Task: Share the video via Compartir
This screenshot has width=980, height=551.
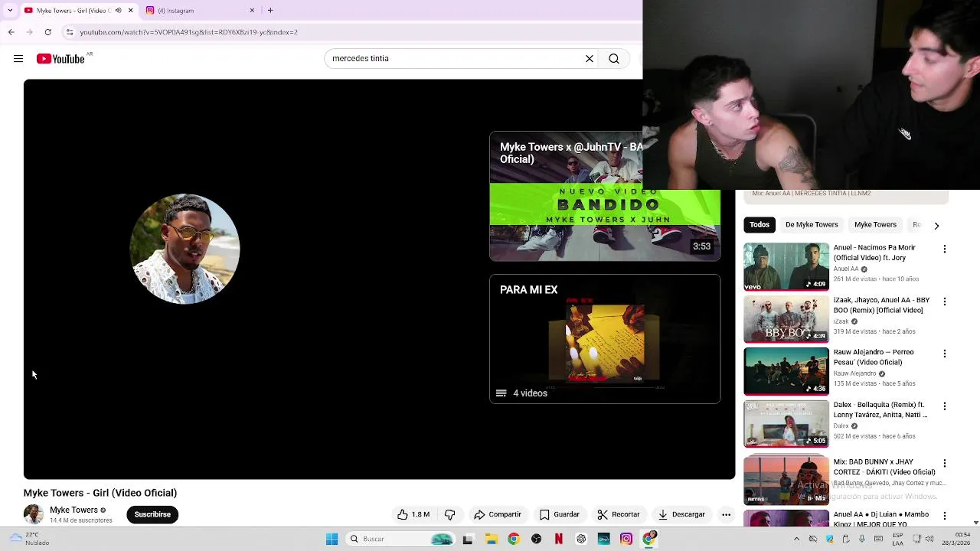Action: (x=498, y=514)
